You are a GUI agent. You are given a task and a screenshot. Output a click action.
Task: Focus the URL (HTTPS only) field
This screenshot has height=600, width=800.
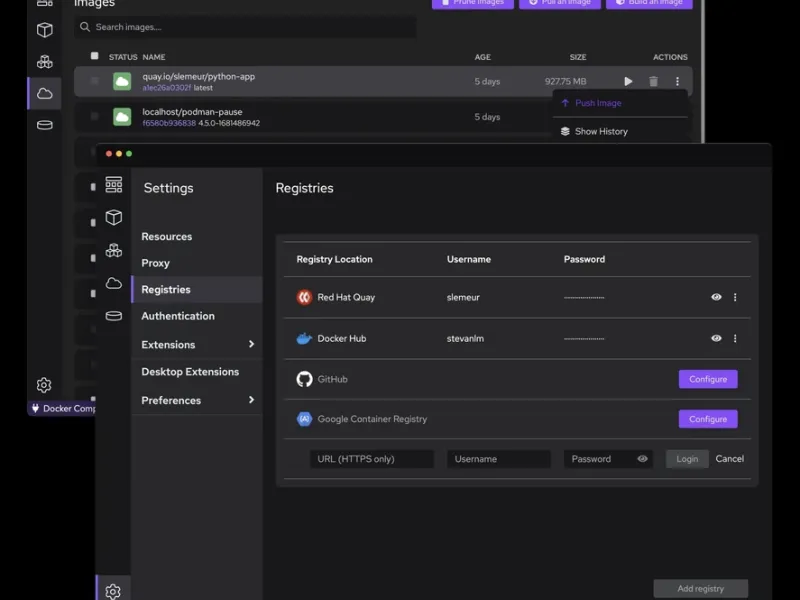(x=372, y=459)
